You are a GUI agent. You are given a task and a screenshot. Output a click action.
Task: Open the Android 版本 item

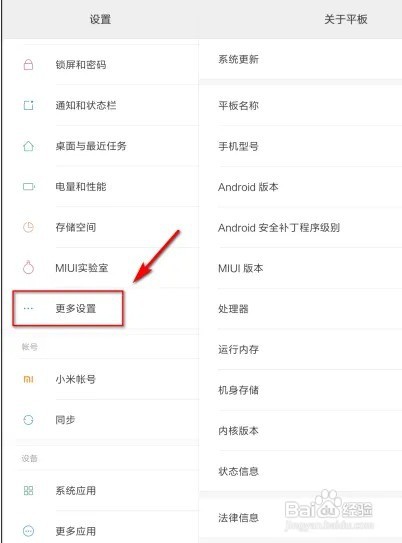[301, 187]
